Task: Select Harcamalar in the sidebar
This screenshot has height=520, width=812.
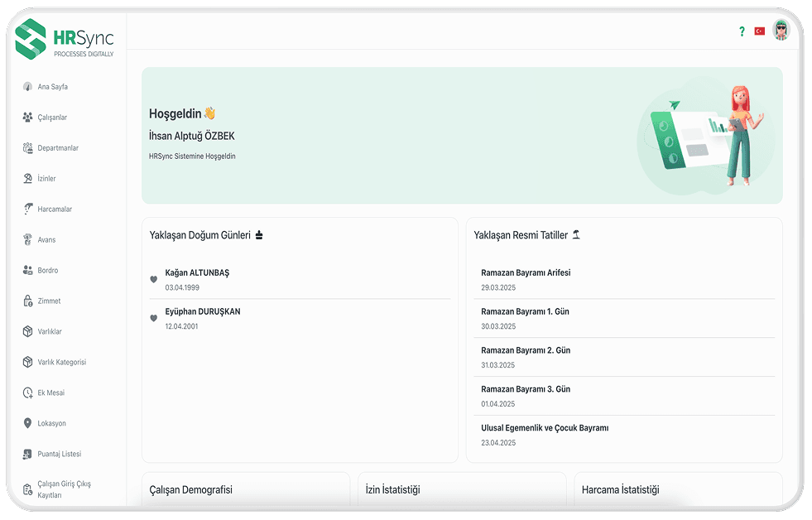Action: pos(55,209)
